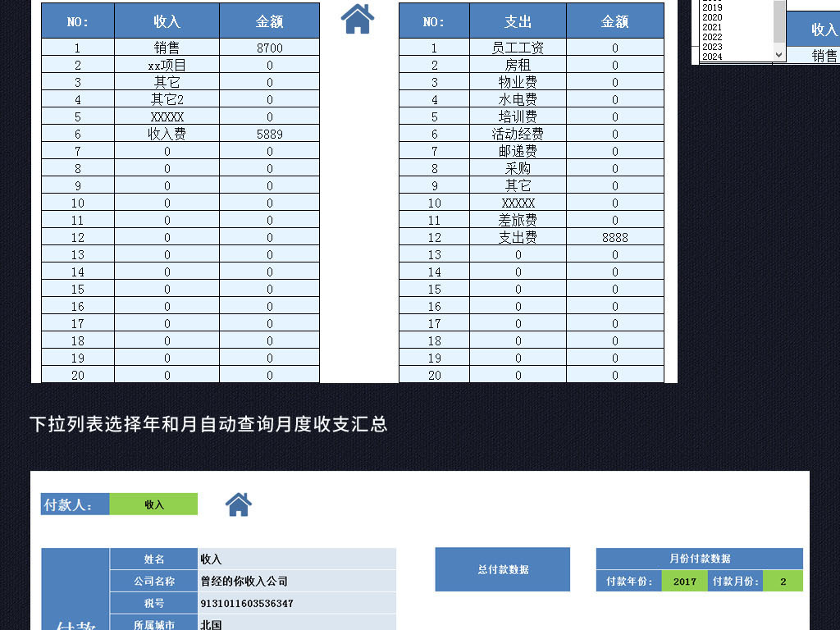
Task: Click the year list scroll-down arrow
Action: (x=779, y=55)
